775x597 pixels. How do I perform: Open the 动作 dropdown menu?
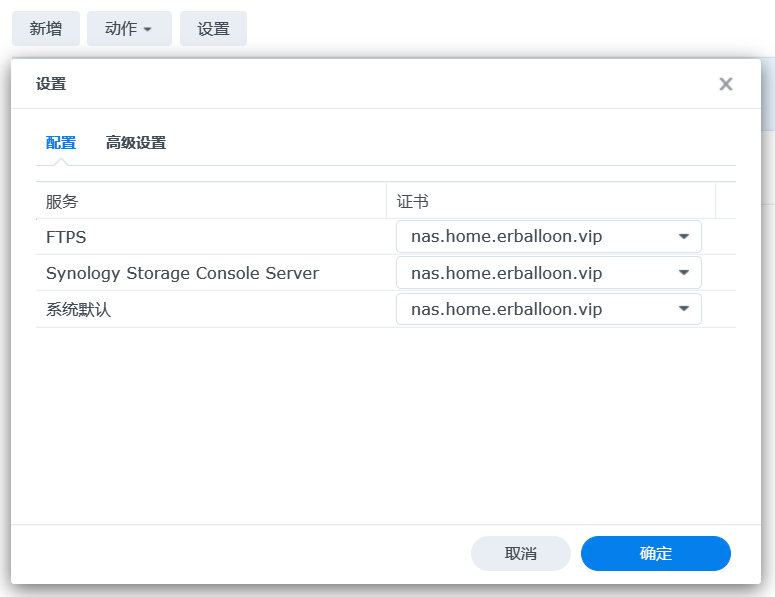(129, 29)
